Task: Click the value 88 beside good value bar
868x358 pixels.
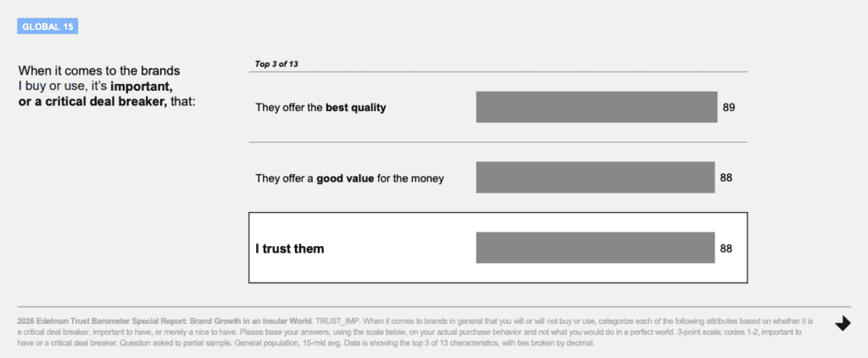Action: pyautogui.click(x=726, y=178)
